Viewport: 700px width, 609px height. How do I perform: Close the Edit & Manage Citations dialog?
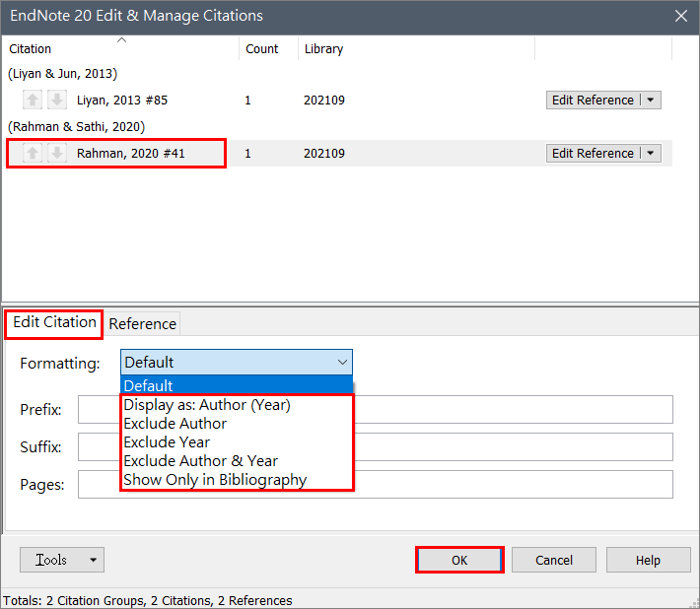click(681, 16)
